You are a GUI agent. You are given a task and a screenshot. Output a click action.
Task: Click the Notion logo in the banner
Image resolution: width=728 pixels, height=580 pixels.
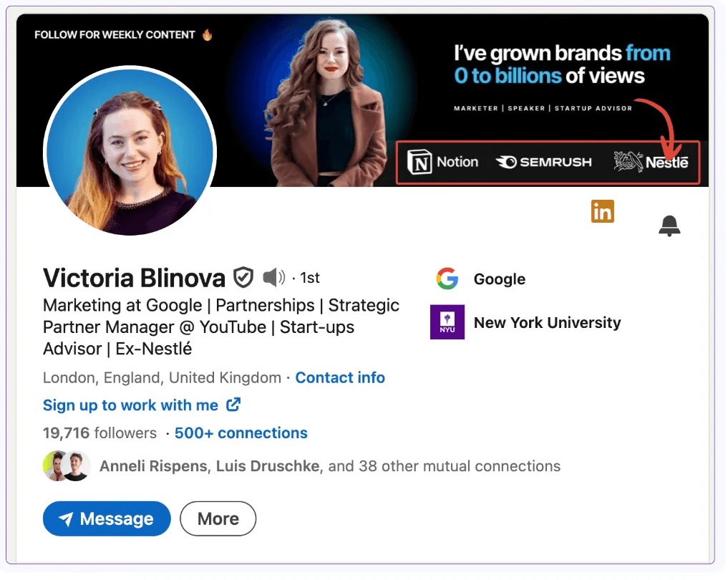point(443,162)
